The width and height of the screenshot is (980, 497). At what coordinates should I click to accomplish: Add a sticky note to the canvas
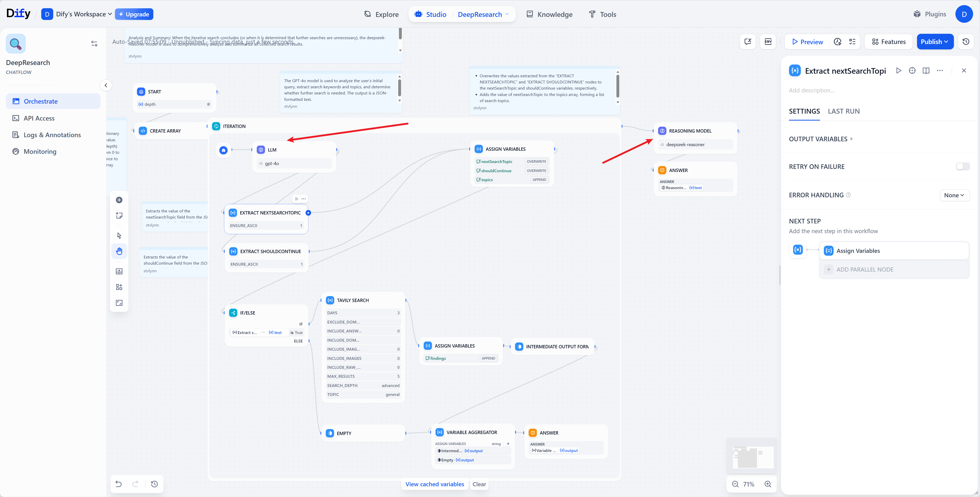coord(119,215)
